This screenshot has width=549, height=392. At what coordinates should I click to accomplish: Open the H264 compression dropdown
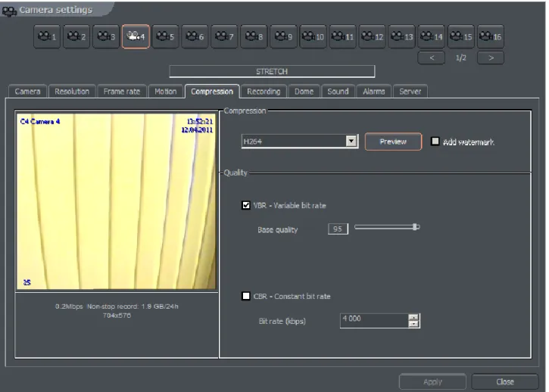[351, 141]
